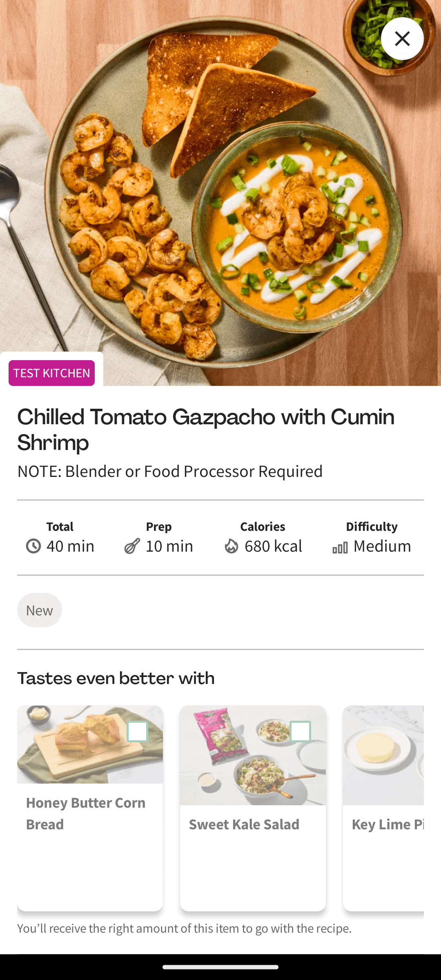Tap the flame calories icon
The height and width of the screenshot is (980, 441).
click(232, 546)
